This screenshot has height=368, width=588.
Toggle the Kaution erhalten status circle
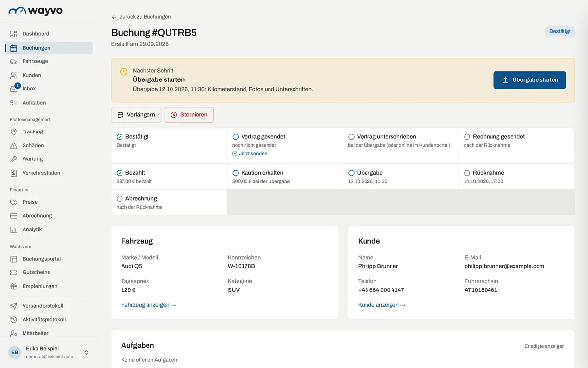(x=236, y=173)
